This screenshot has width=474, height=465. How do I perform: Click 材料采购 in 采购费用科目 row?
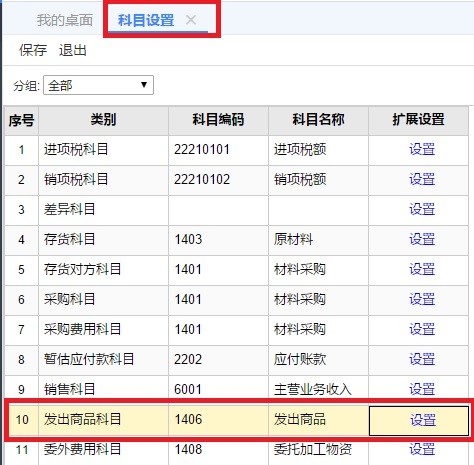300,329
